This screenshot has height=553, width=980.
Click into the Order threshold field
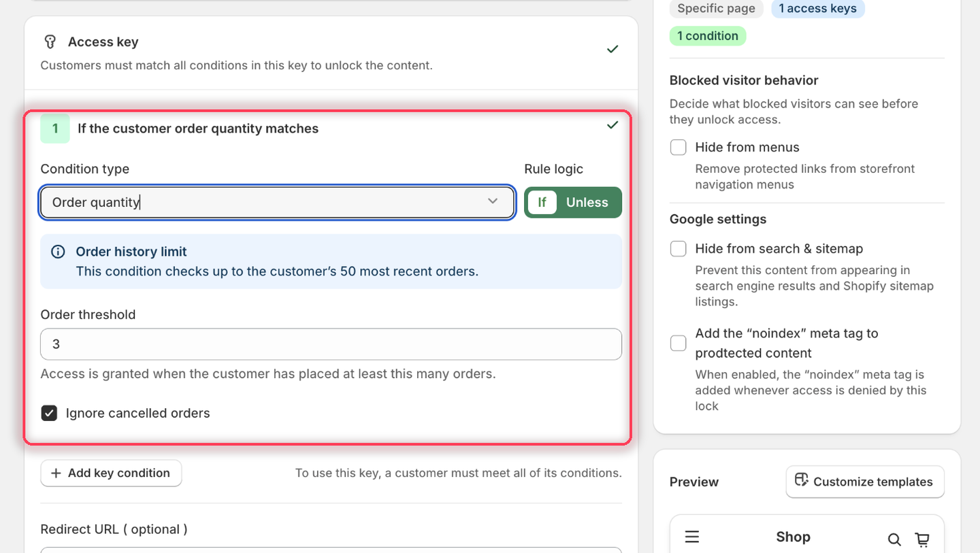pyautogui.click(x=331, y=344)
